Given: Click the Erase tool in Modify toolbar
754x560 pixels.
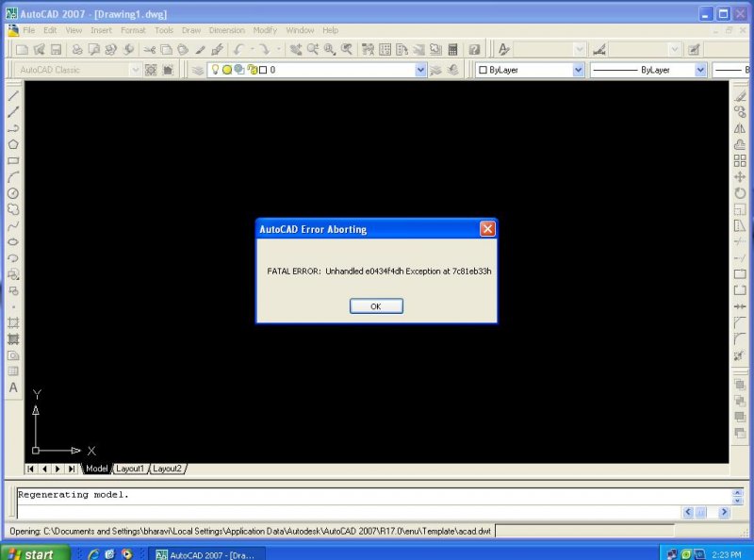Looking at the screenshot, I should coord(740,96).
